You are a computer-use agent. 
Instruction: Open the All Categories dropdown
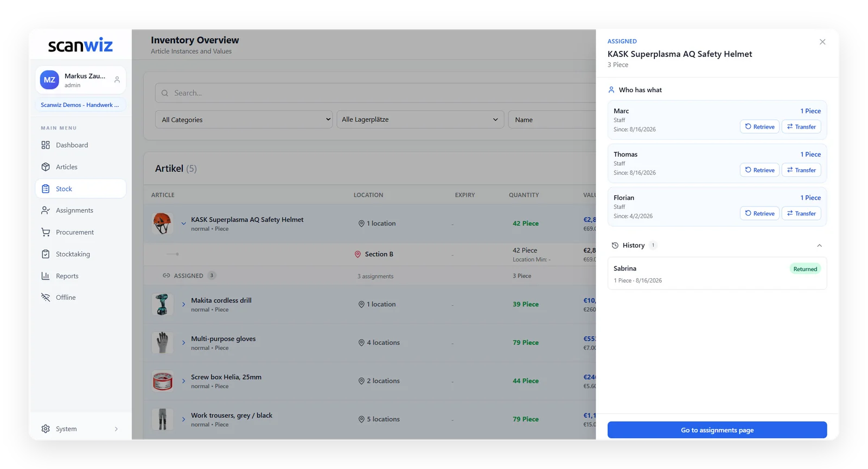pyautogui.click(x=244, y=119)
